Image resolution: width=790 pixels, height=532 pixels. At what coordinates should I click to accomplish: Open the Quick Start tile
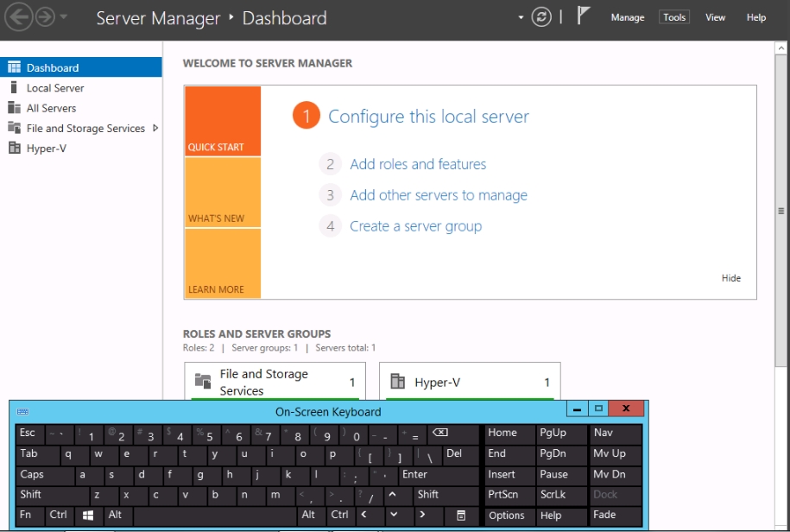(223, 121)
